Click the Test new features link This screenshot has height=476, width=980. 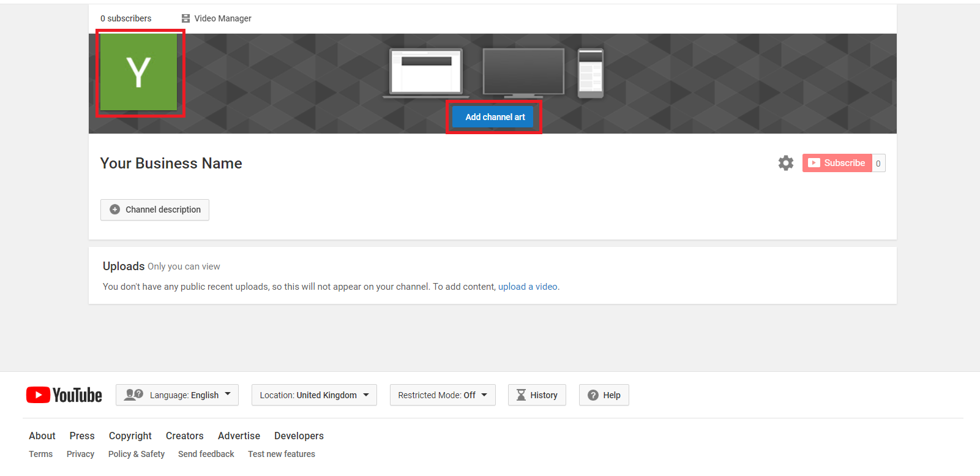point(282,454)
